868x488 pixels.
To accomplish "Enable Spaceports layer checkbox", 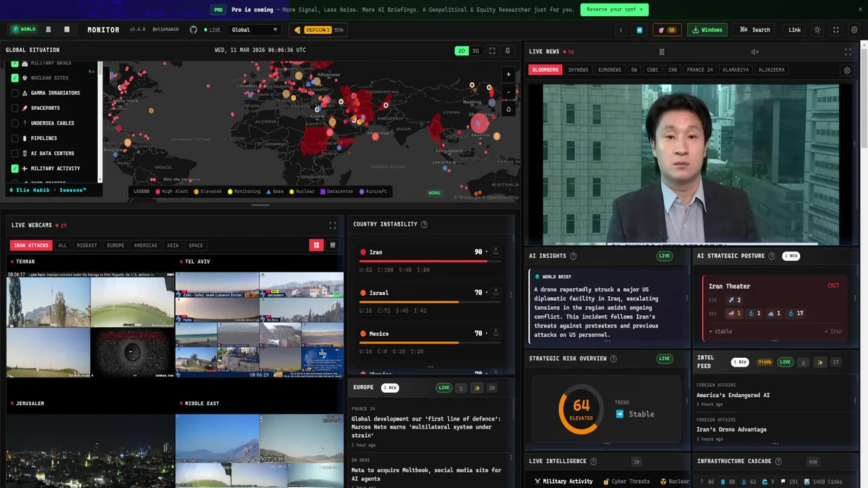I will click(x=15, y=108).
